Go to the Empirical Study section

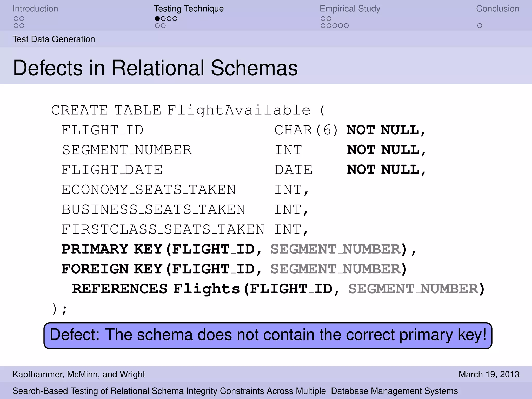click(x=350, y=9)
